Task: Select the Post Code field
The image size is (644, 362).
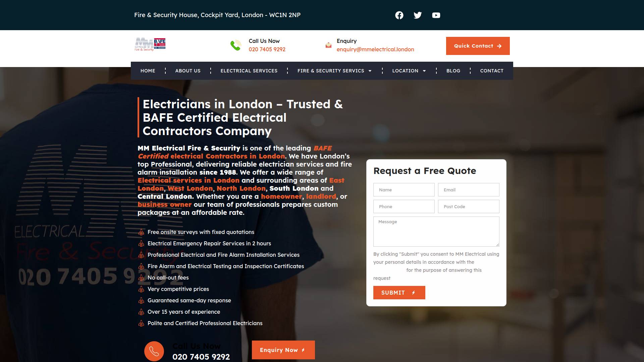Action: click(x=468, y=206)
